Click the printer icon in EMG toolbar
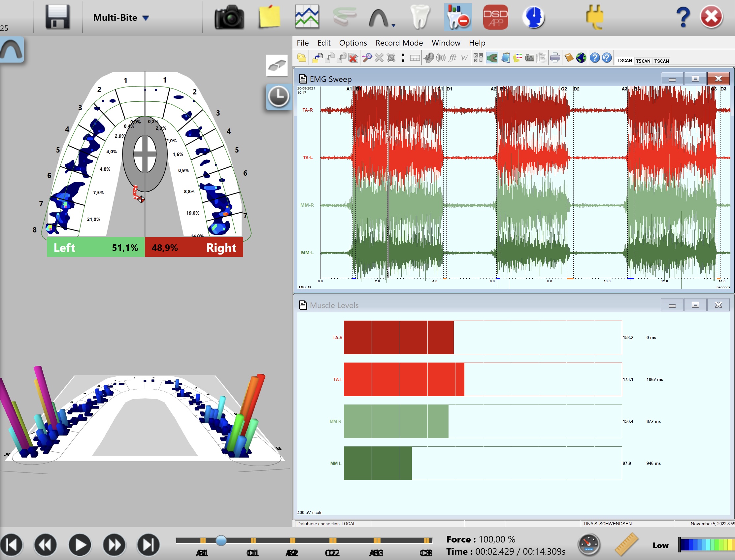Viewport: 735px width, 560px height. pos(555,58)
